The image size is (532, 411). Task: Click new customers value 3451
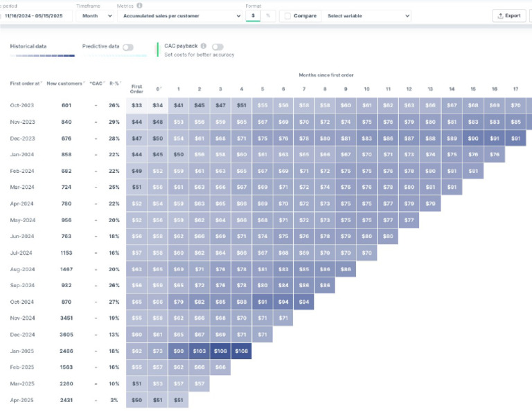click(x=66, y=318)
